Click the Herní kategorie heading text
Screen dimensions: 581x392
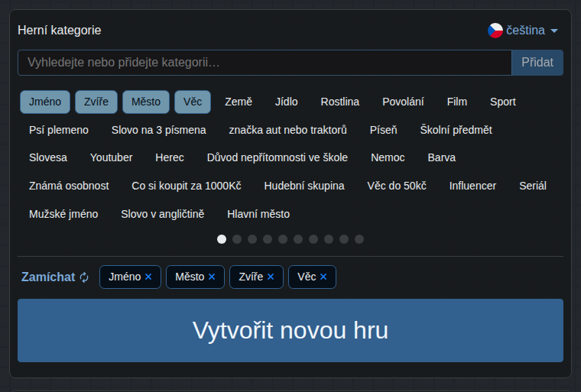(60, 31)
